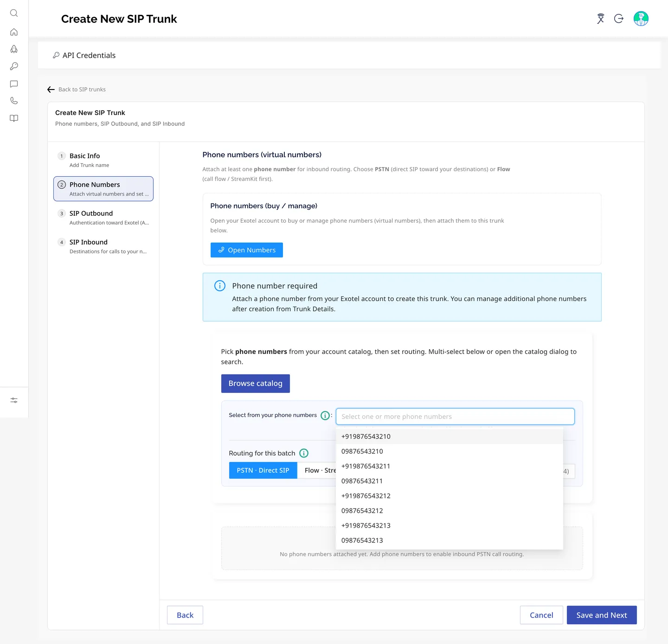Choose +919876543210 from the dropdown list
This screenshot has height=644, width=668.
point(449,437)
